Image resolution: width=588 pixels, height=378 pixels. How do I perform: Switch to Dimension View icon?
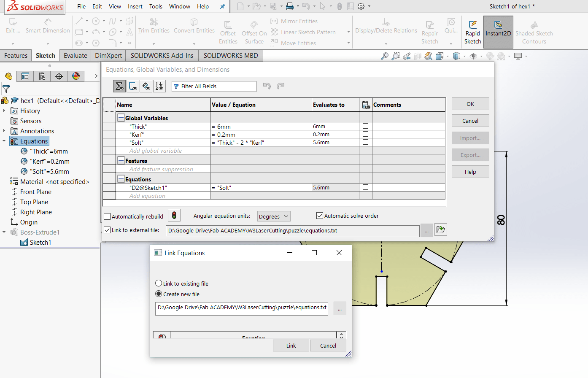click(146, 86)
